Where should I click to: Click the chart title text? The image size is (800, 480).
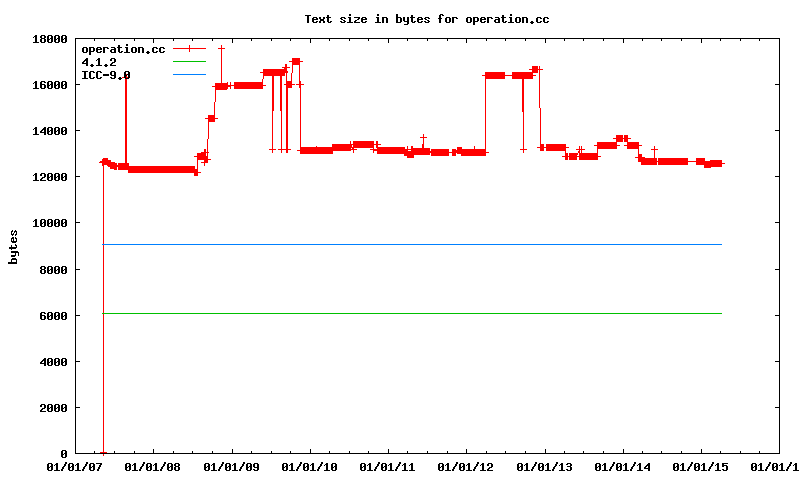427,19
